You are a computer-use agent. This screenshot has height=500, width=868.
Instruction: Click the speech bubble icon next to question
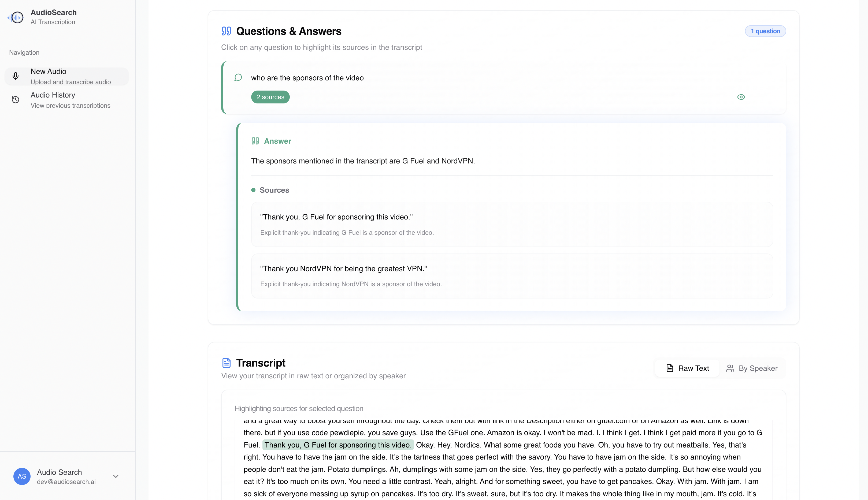(x=238, y=78)
